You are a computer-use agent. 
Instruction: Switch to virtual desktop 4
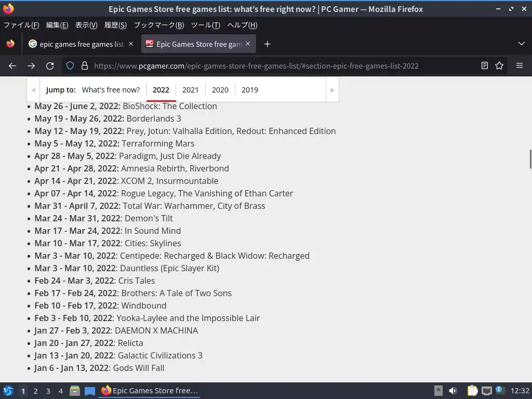(x=61, y=391)
